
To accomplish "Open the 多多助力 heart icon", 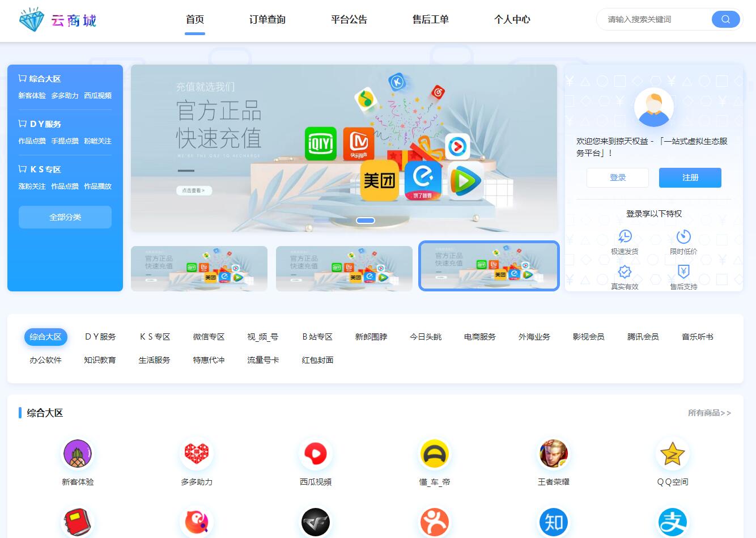I will point(197,454).
